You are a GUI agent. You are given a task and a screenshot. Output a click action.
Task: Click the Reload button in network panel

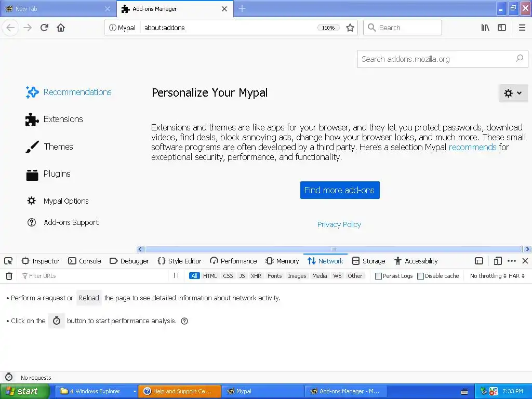coord(89,298)
